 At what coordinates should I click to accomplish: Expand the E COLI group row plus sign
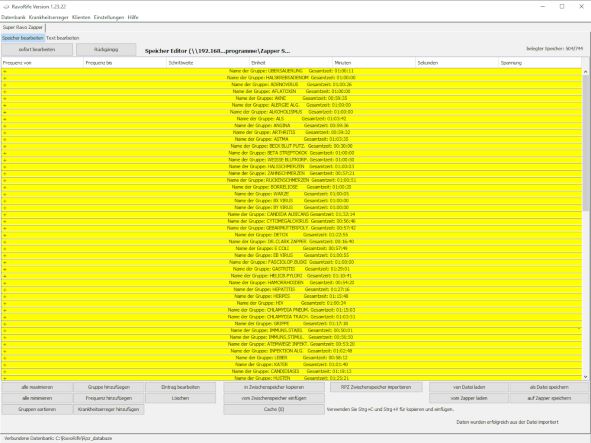[5, 248]
